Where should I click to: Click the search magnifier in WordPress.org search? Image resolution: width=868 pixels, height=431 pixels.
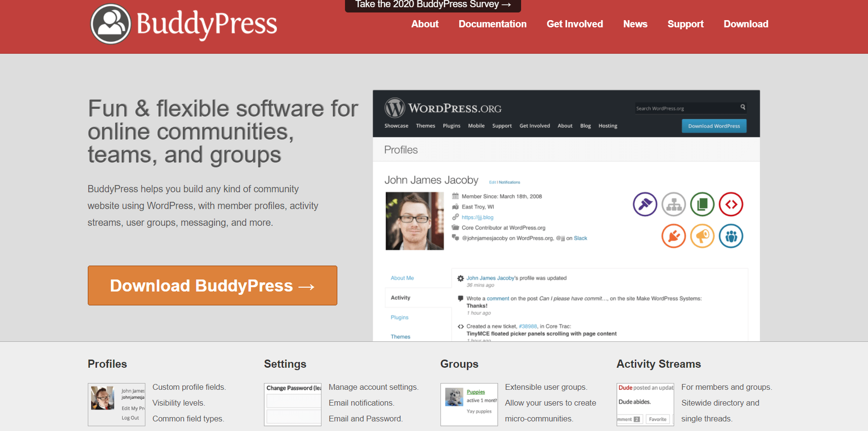click(x=743, y=107)
